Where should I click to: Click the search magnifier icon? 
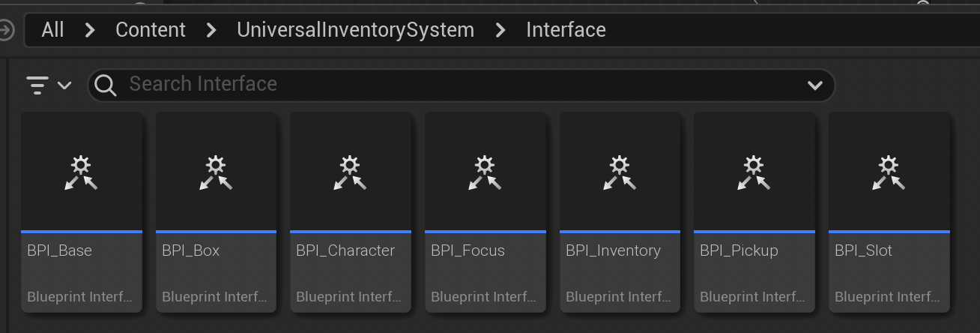106,85
